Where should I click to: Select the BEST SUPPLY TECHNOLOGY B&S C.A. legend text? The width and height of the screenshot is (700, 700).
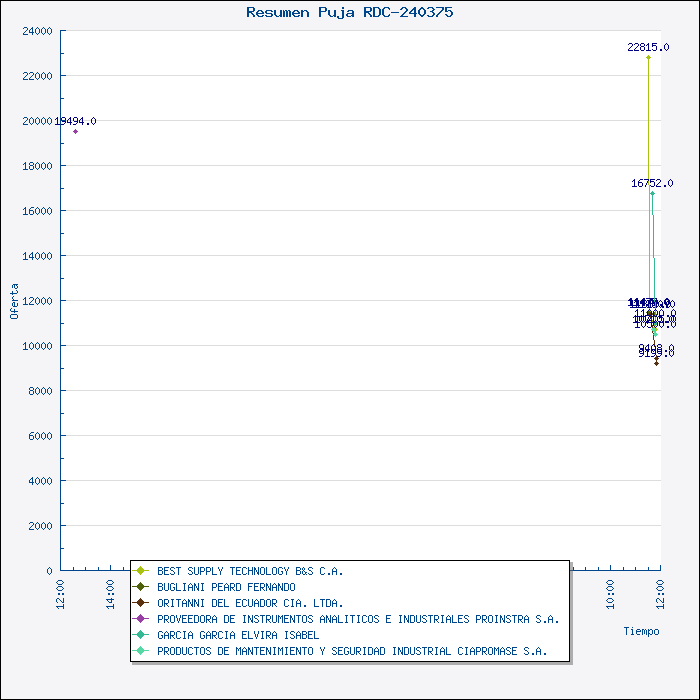(x=250, y=571)
